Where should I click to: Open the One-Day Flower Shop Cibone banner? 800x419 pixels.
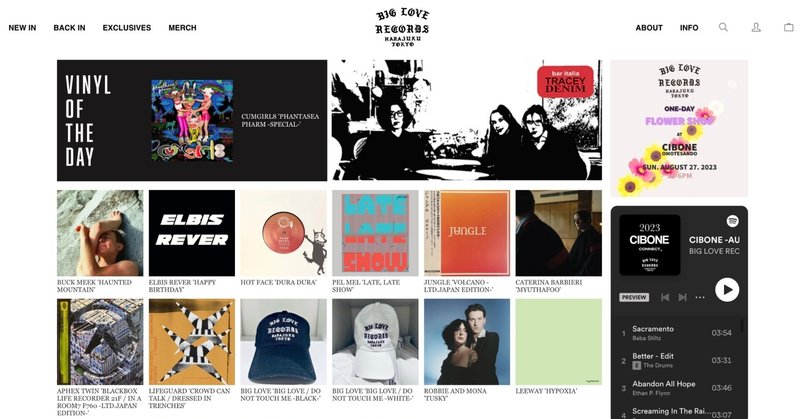[679, 129]
